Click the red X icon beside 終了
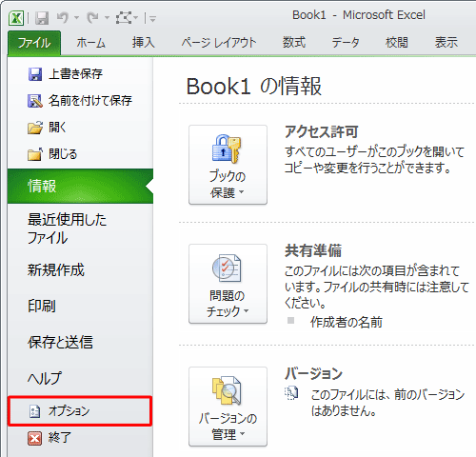 click(34, 439)
